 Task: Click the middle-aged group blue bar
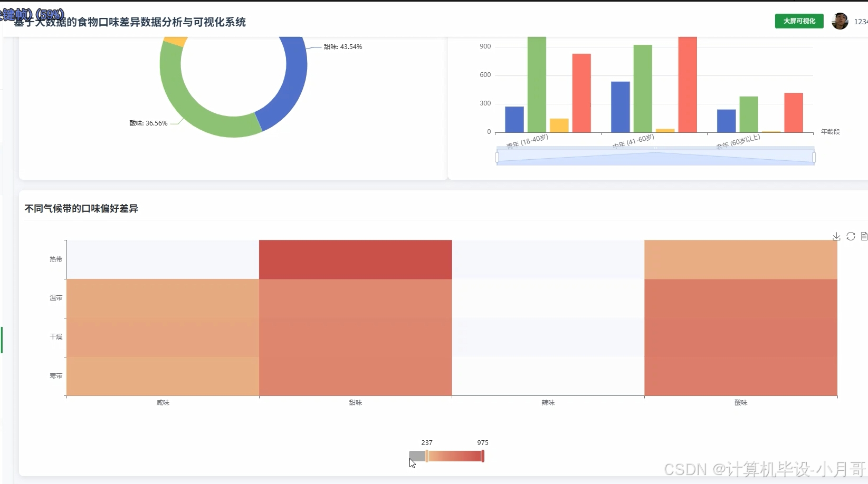621,107
